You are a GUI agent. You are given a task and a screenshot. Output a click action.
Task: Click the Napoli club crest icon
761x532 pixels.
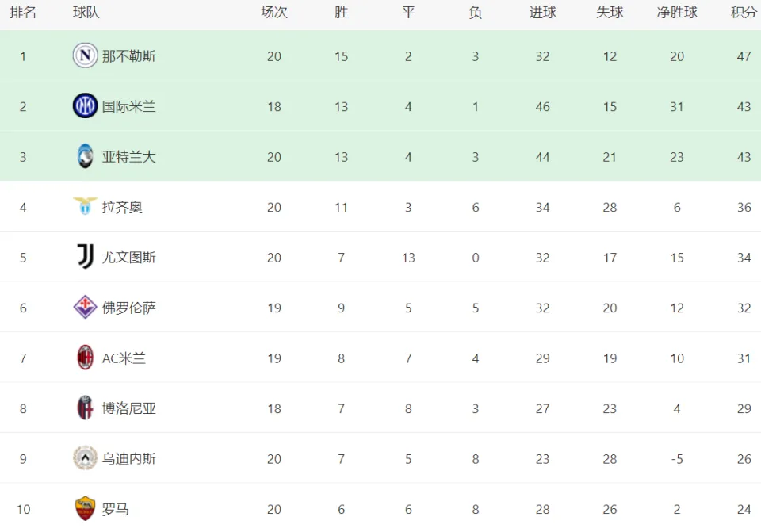point(85,55)
